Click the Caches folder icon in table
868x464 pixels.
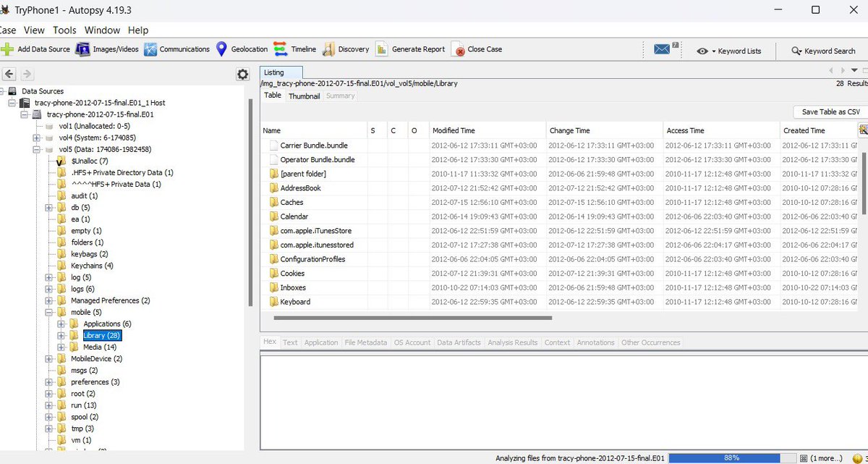[x=273, y=202]
